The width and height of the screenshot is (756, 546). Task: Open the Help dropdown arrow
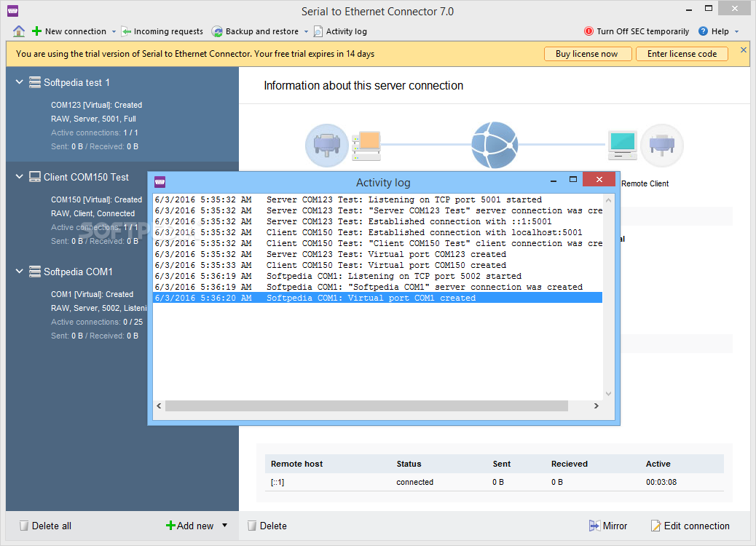(737, 32)
